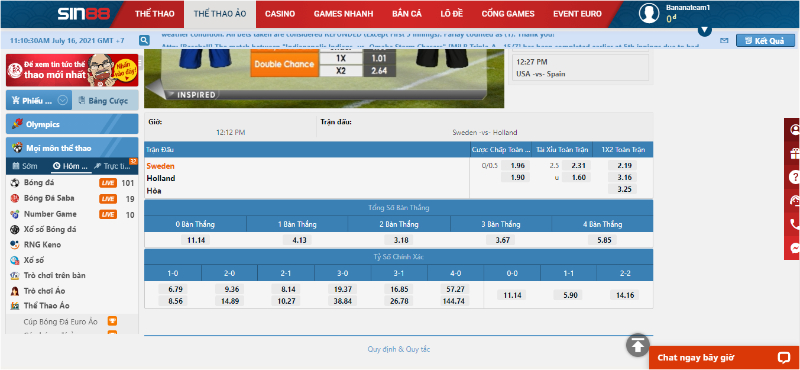Image resolution: width=800 pixels, height=370 pixels.
Task: Expand the Phiếu bet slip dropdown arrow
Action: [x=63, y=101]
